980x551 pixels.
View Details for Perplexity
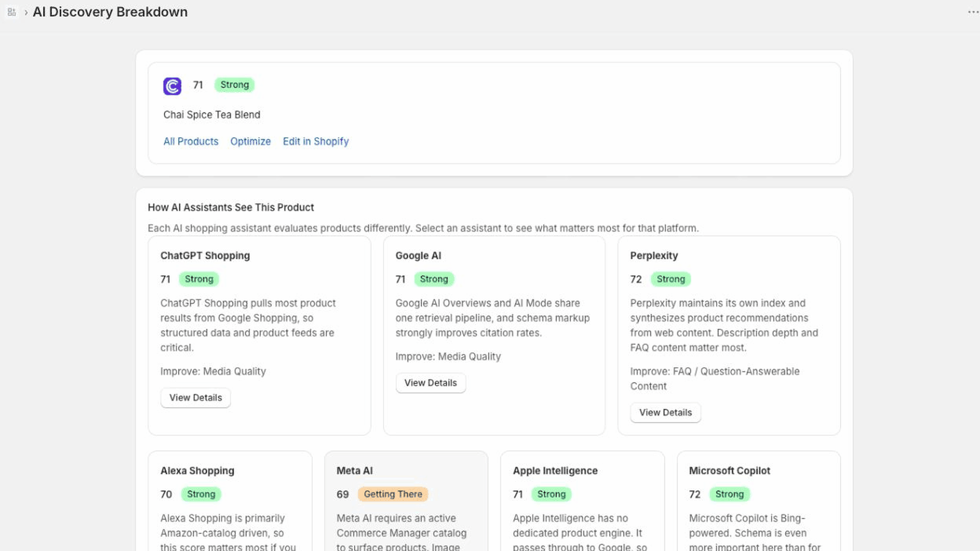tap(665, 413)
